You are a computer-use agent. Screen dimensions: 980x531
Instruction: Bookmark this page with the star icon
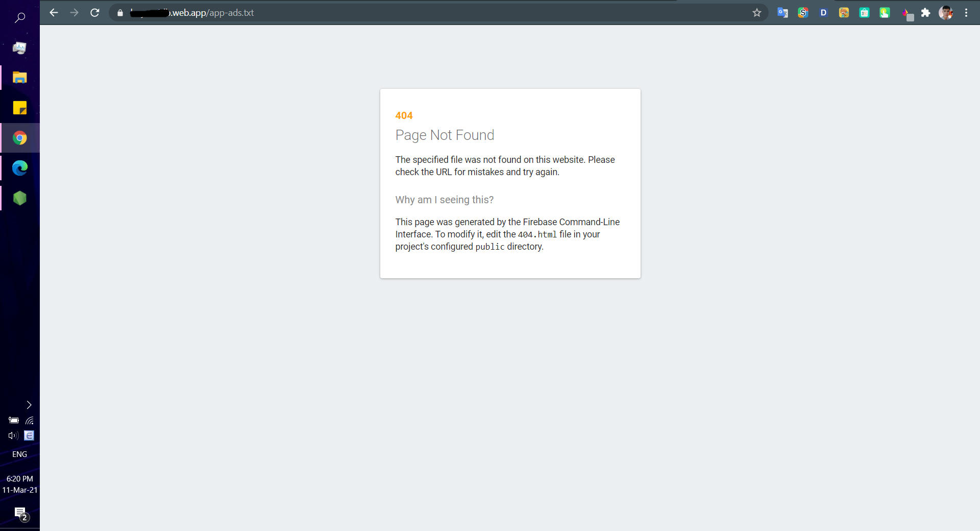coord(757,13)
